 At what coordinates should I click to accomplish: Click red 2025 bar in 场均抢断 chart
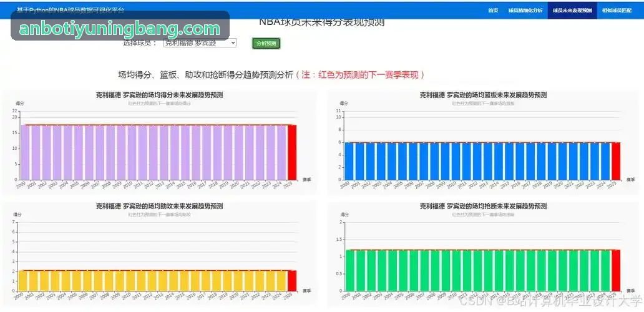click(x=616, y=271)
